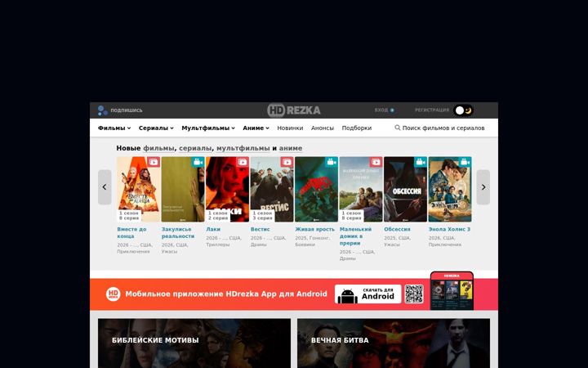Click 1 сезон 2 серия label on Лаки
This screenshot has width=588, height=368.
coord(218,216)
